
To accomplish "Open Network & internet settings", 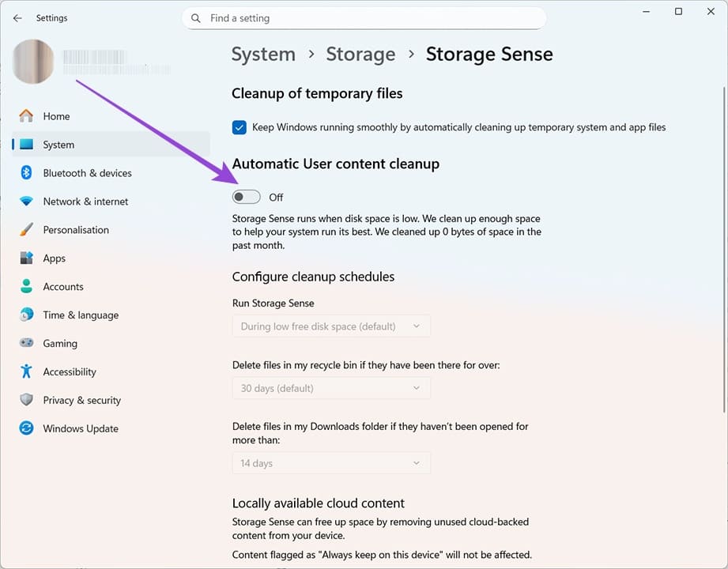I will coord(85,202).
